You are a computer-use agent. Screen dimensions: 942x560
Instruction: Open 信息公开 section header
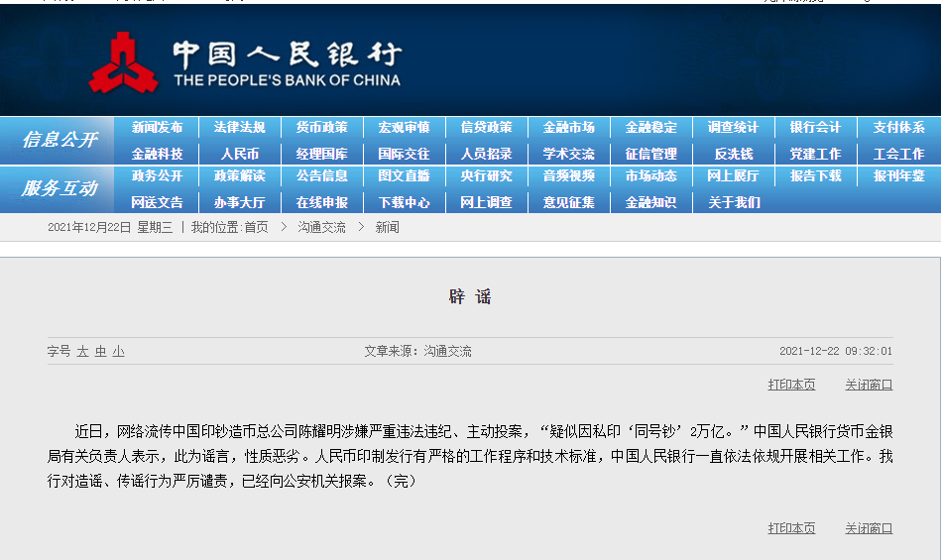coord(59,140)
